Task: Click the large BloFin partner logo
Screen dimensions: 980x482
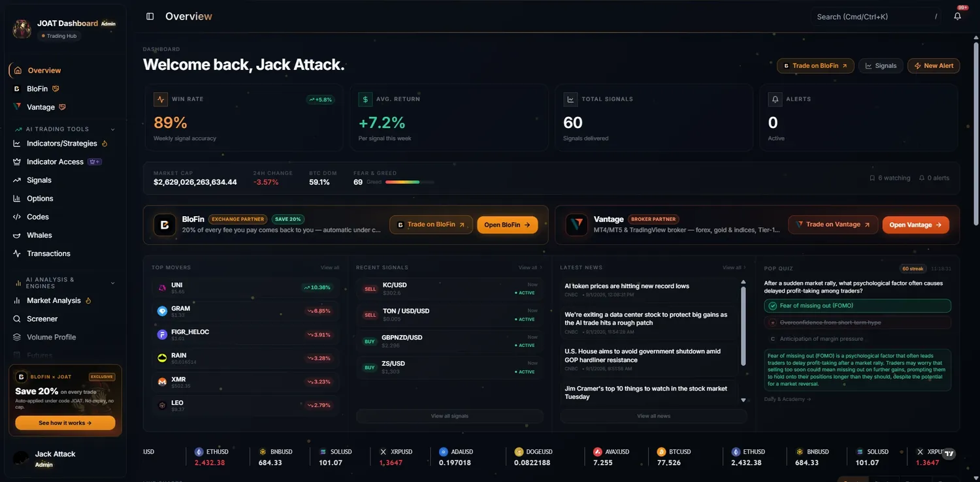Action: click(x=165, y=225)
